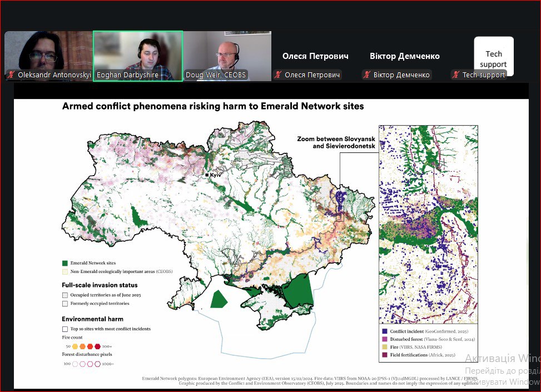Viewport: 541px width, 392px height.
Task: Select Віктор Демченко participant tile
Action: tap(405, 56)
